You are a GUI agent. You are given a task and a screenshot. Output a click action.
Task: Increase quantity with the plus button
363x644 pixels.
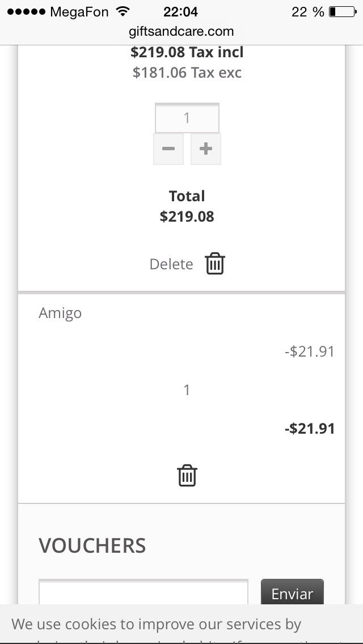click(206, 149)
